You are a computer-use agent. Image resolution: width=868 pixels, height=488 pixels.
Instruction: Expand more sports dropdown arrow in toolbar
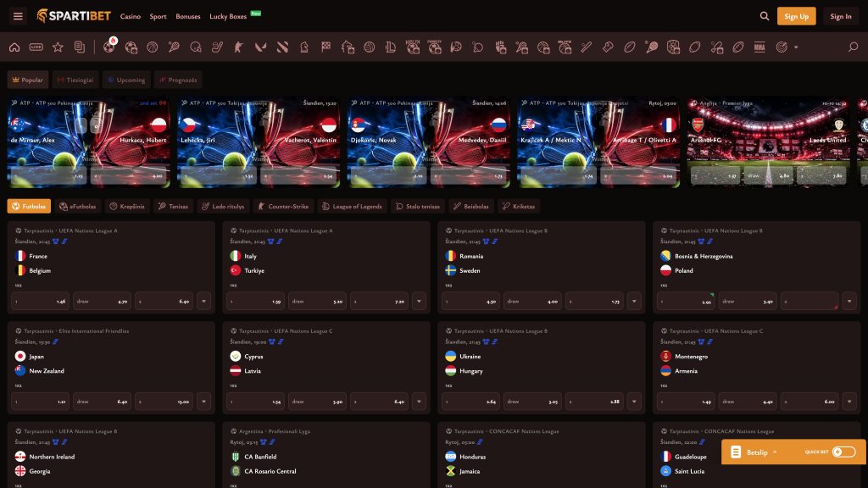(x=796, y=47)
